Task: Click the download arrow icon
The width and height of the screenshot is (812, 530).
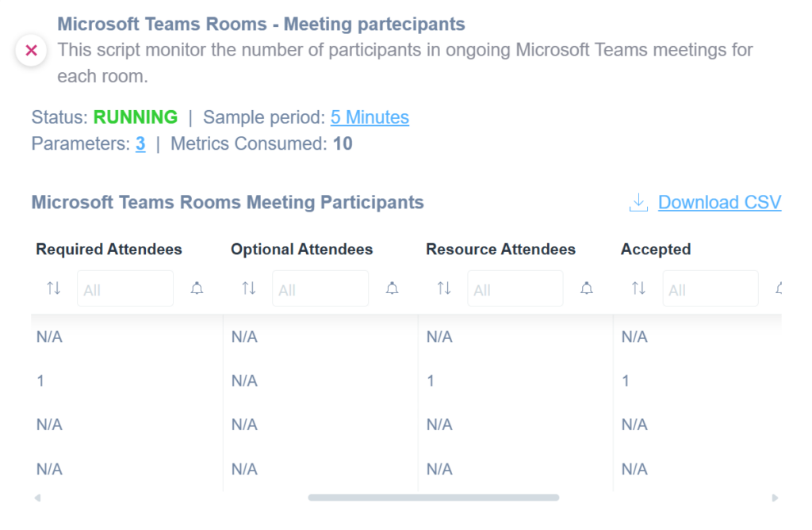Action: click(638, 202)
